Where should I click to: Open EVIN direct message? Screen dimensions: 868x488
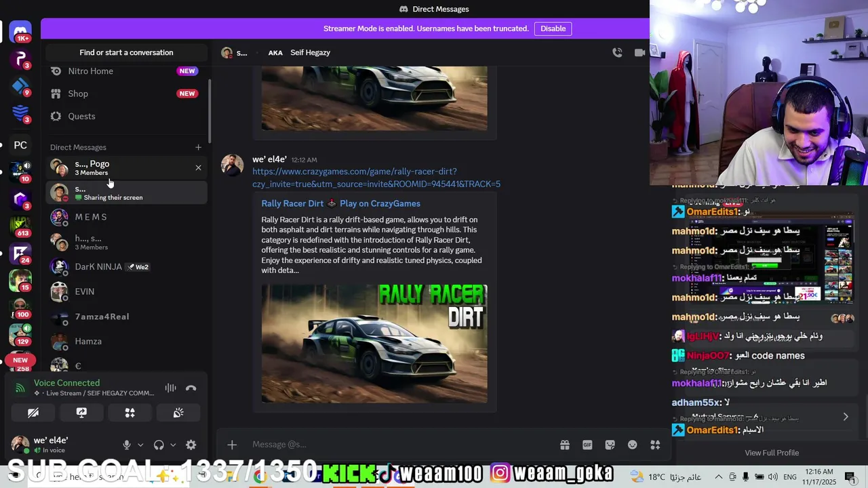[126, 291]
